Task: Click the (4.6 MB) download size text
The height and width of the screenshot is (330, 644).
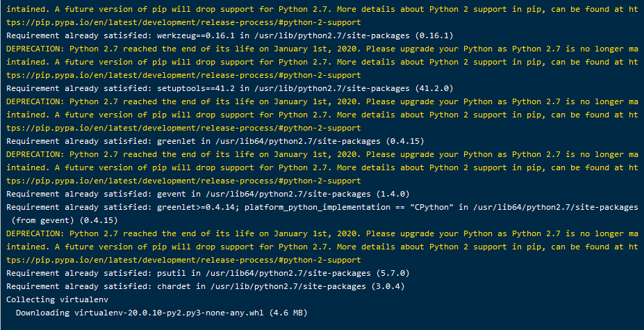Action: (x=288, y=313)
